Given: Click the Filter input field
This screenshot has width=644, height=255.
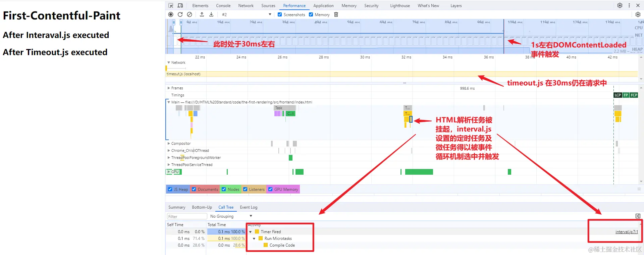Looking at the screenshot, I should click(187, 216).
